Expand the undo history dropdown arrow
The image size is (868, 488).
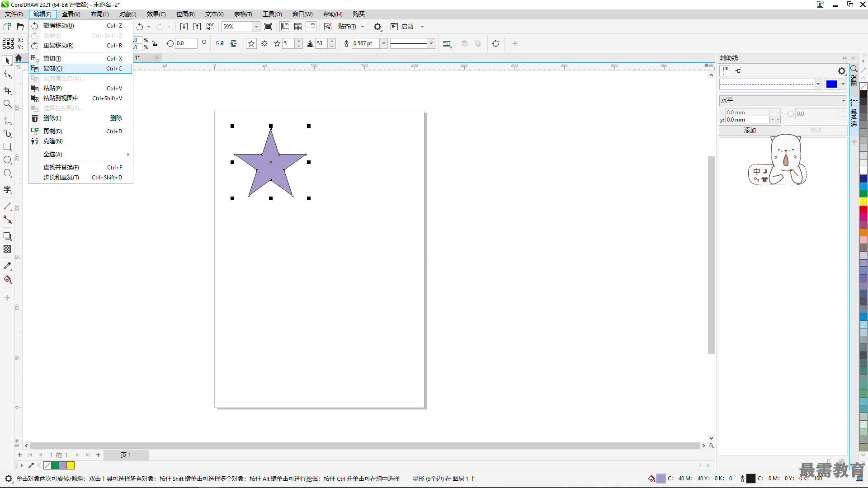click(149, 27)
